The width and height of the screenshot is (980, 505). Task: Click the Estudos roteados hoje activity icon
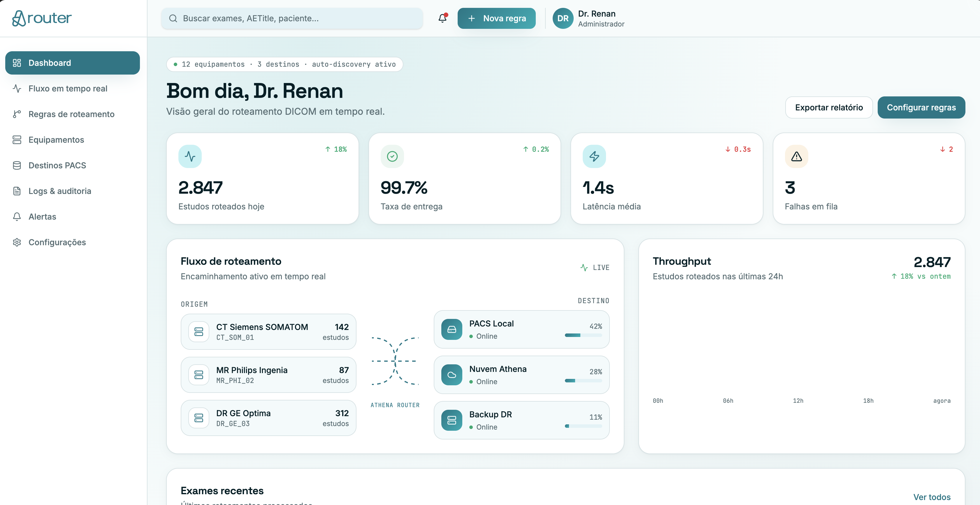(190, 156)
